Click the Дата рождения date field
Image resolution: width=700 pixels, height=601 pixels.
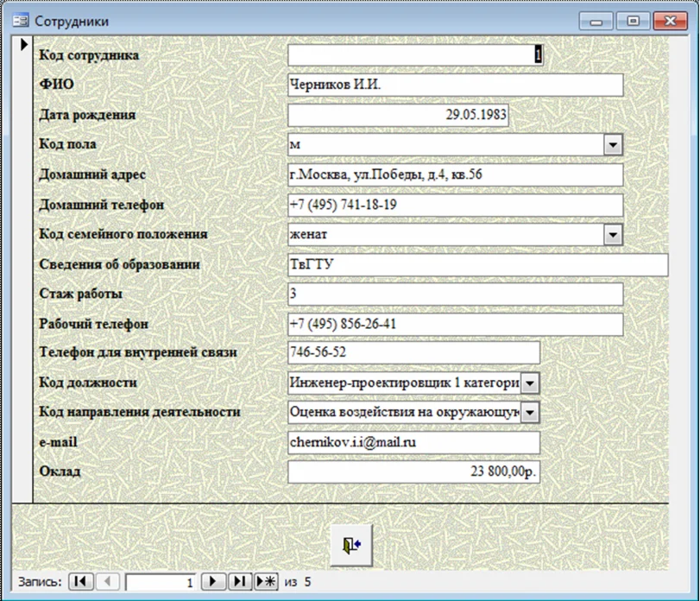point(397,114)
